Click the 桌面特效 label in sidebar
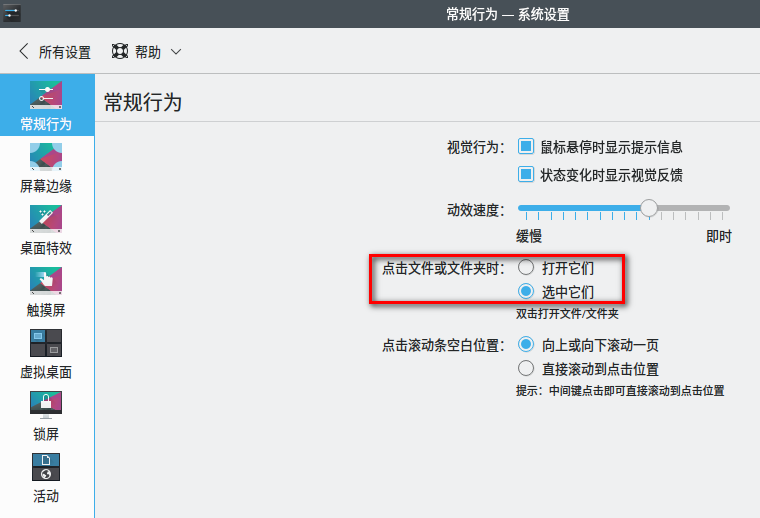 coord(46,248)
